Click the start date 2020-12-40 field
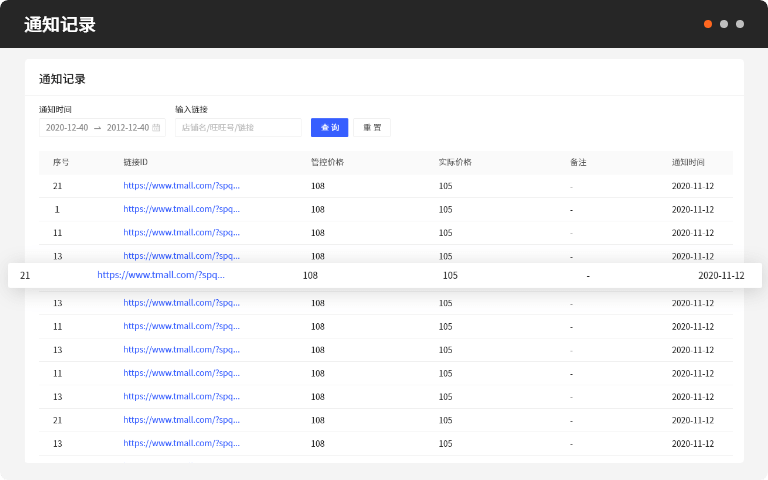The width and height of the screenshot is (768, 480). [67, 127]
